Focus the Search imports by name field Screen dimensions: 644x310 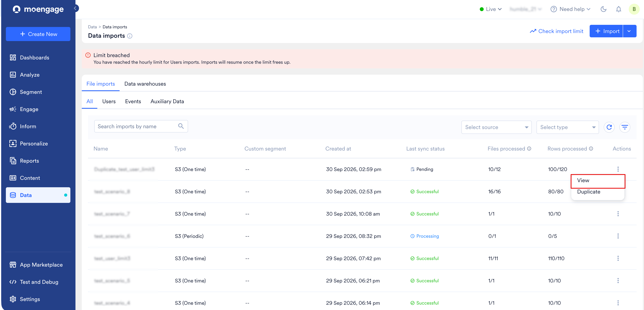point(141,126)
